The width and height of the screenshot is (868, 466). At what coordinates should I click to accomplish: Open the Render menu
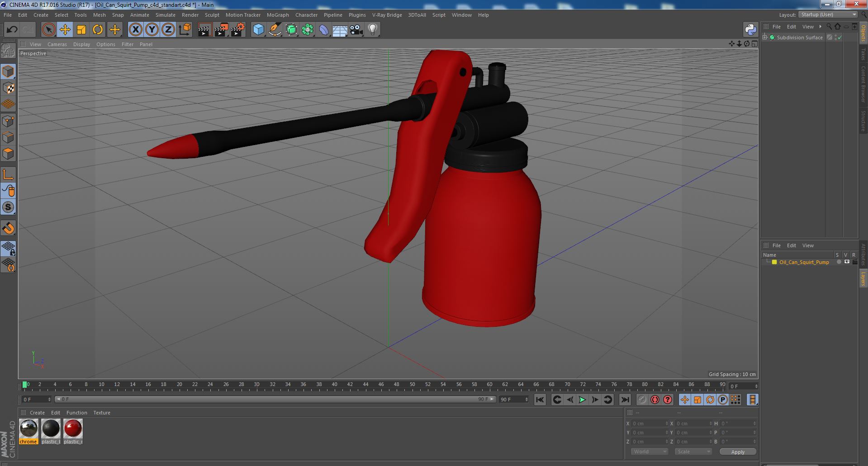pos(190,15)
